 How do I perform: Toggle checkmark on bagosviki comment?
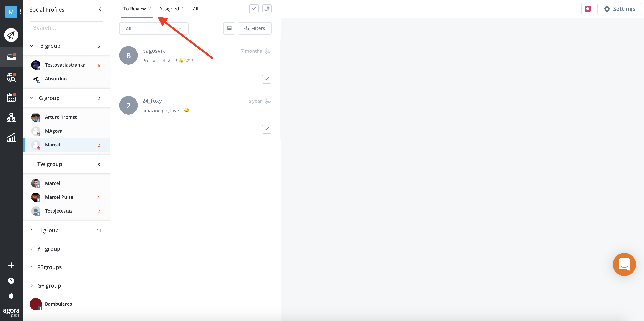tap(266, 79)
